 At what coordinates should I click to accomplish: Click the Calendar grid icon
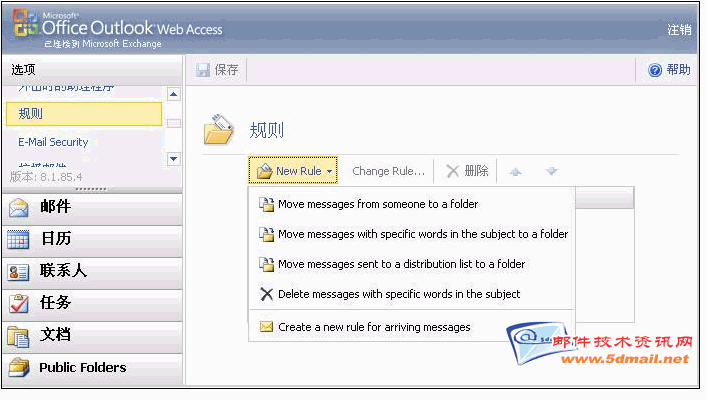18,239
